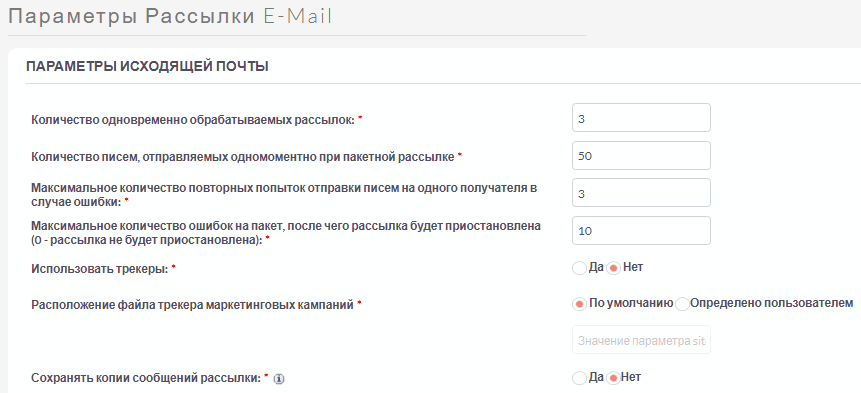The image size is (861, 393).
Task: Click the Максимальное количество ошибок на пакет label
Action: pyautogui.click(x=287, y=232)
